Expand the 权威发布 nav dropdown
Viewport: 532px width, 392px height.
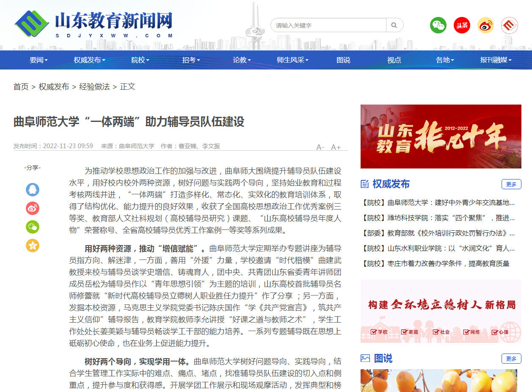click(x=89, y=60)
